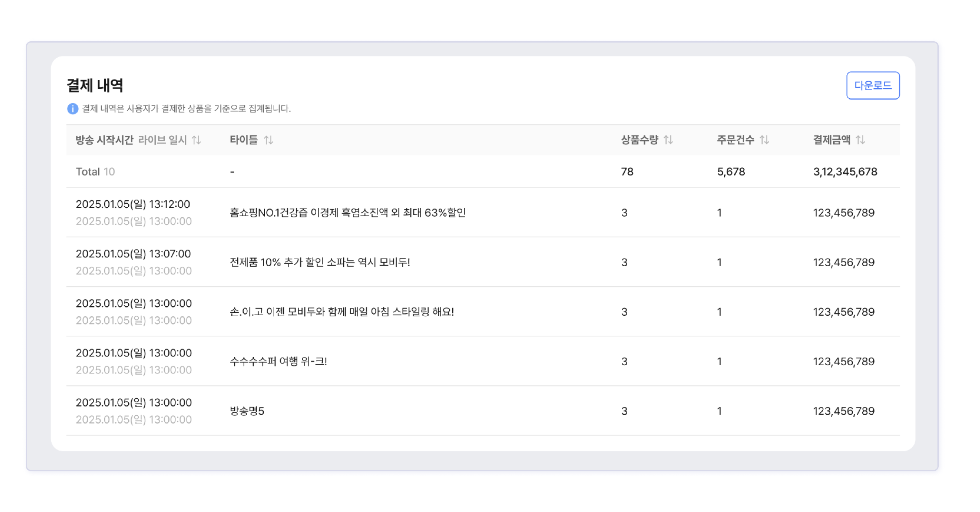Open the 홈쇼핑NO.1건강즙 broadcast title
Screen dimensions: 980x512
(347, 213)
